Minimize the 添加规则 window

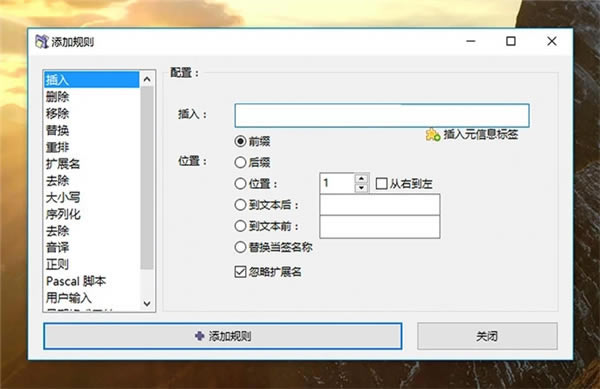471,41
